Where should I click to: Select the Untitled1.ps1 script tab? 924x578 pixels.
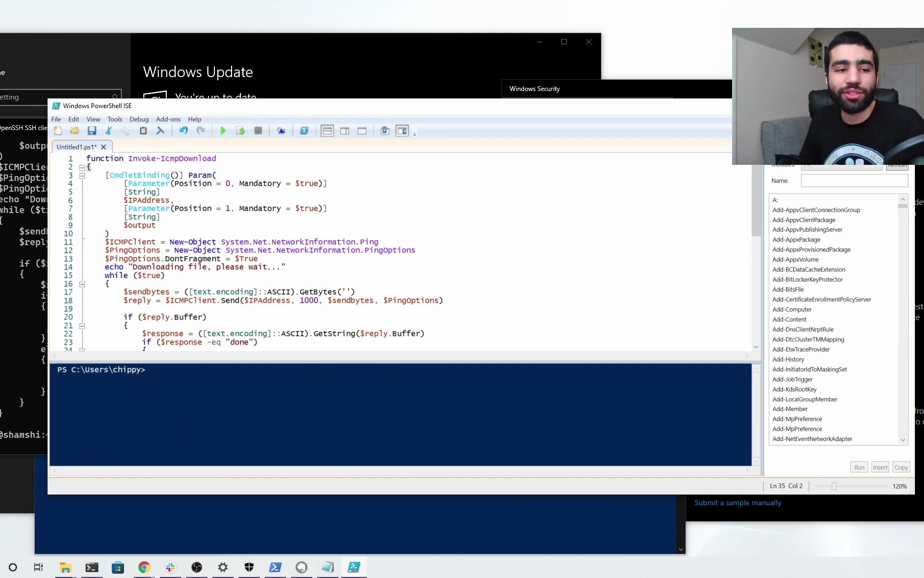77,147
